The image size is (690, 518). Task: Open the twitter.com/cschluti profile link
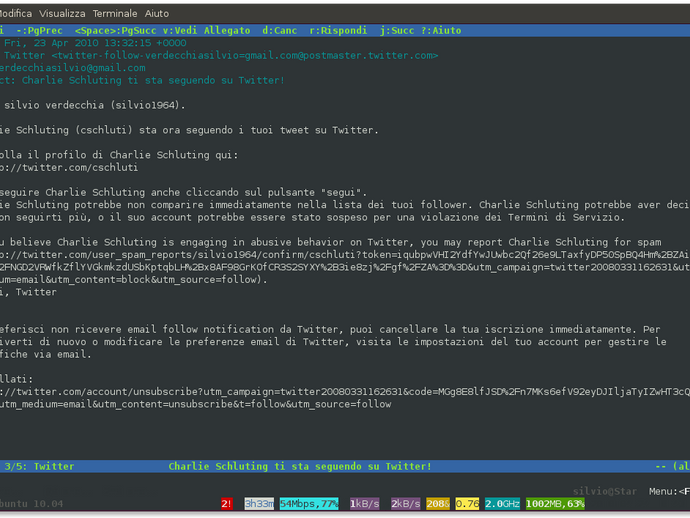pos(69,168)
